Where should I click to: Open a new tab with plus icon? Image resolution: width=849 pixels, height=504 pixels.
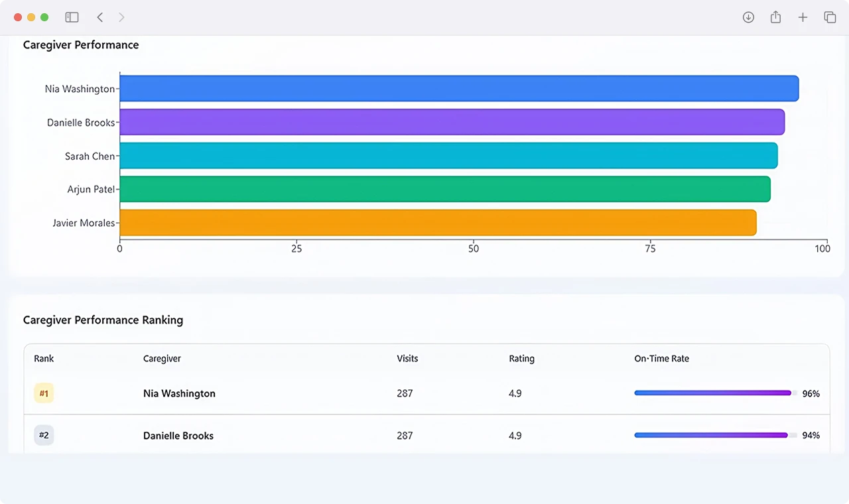[803, 17]
